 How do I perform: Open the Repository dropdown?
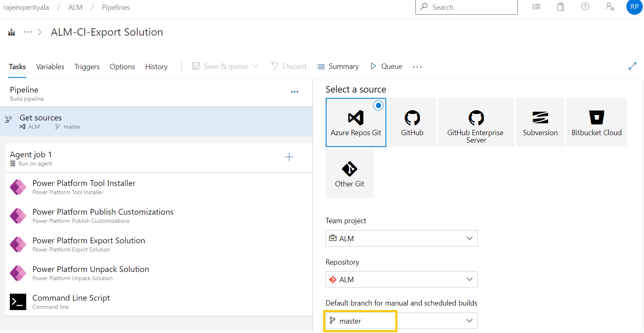pyautogui.click(x=401, y=279)
